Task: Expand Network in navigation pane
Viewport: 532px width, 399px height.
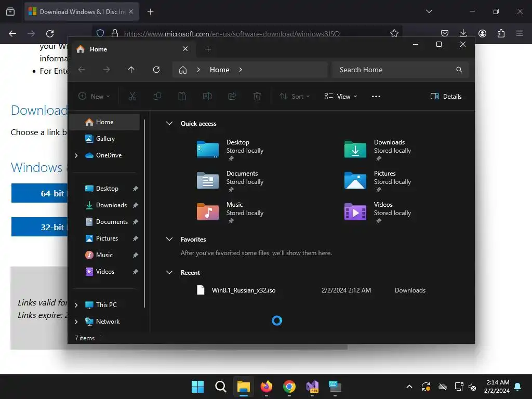Action: [x=76, y=322]
